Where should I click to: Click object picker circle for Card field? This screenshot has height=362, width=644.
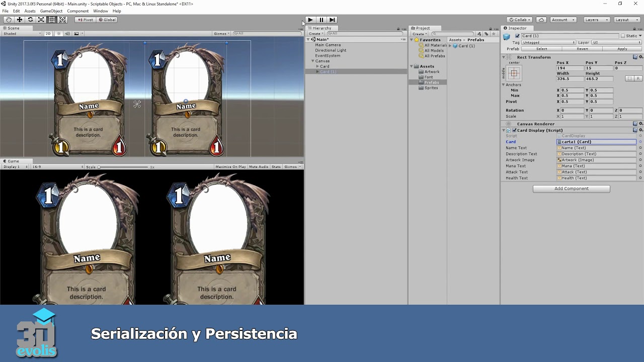[640, 142]
